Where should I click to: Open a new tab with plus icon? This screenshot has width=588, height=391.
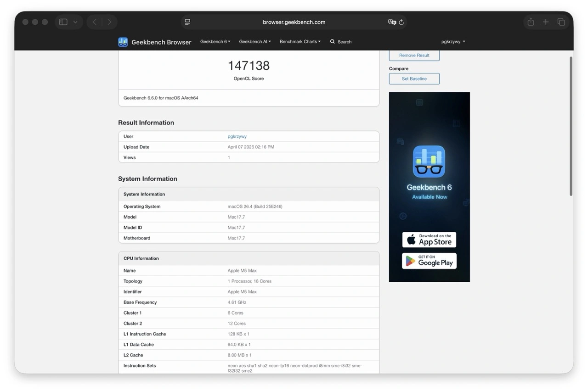(546, 22)
